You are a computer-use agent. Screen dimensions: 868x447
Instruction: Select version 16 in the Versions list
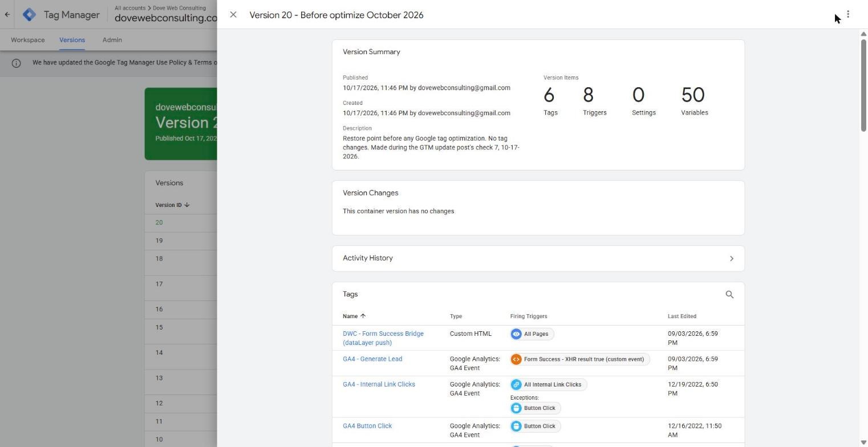159,309
